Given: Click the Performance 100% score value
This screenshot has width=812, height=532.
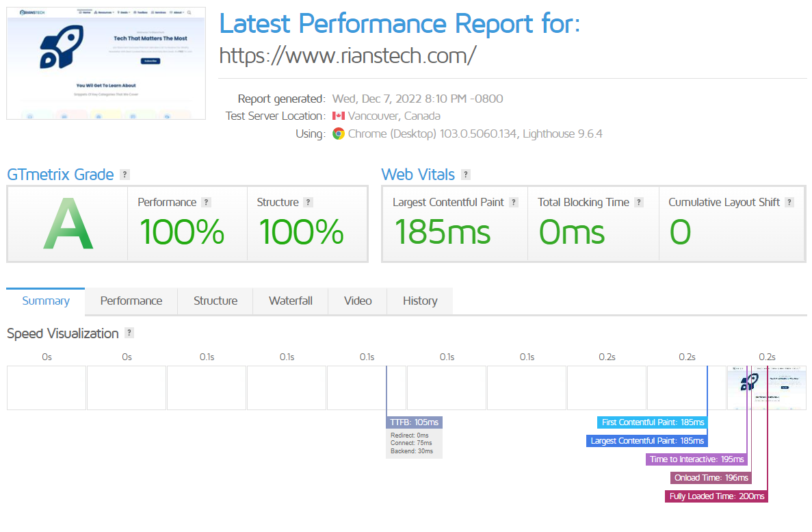Looking at the screenshot, I should pos(182,232).
